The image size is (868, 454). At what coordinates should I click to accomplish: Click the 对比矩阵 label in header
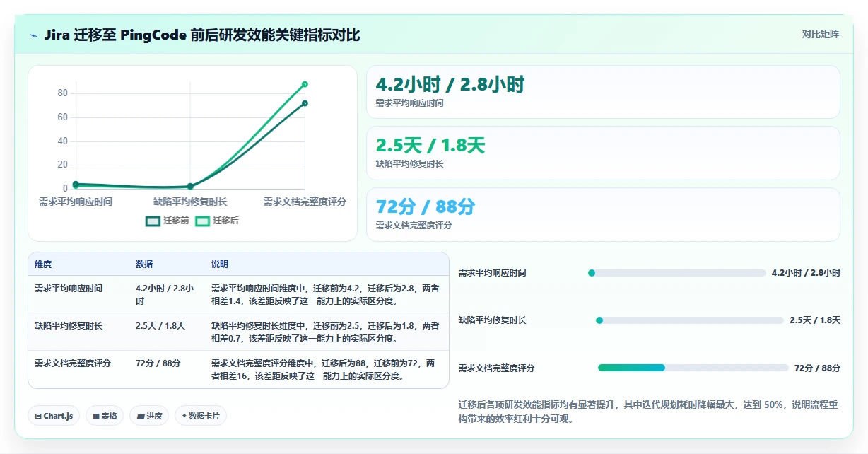click(821, 34)
